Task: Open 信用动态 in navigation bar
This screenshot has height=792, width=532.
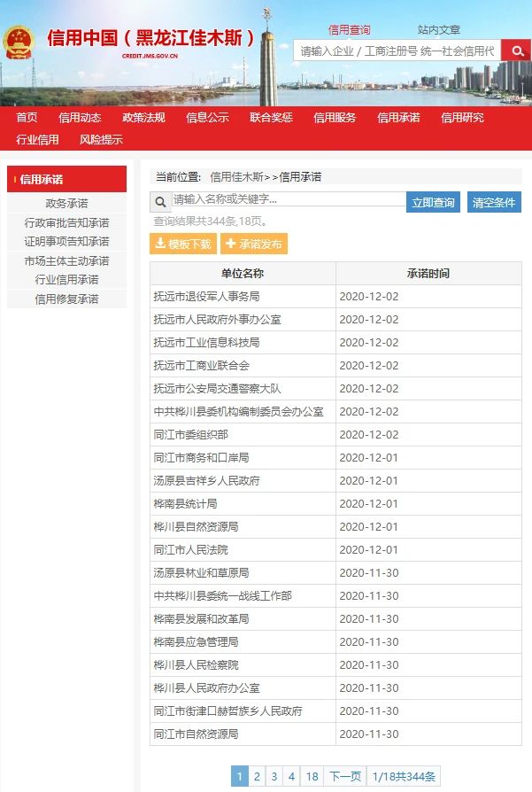Action: click(80, 118)
